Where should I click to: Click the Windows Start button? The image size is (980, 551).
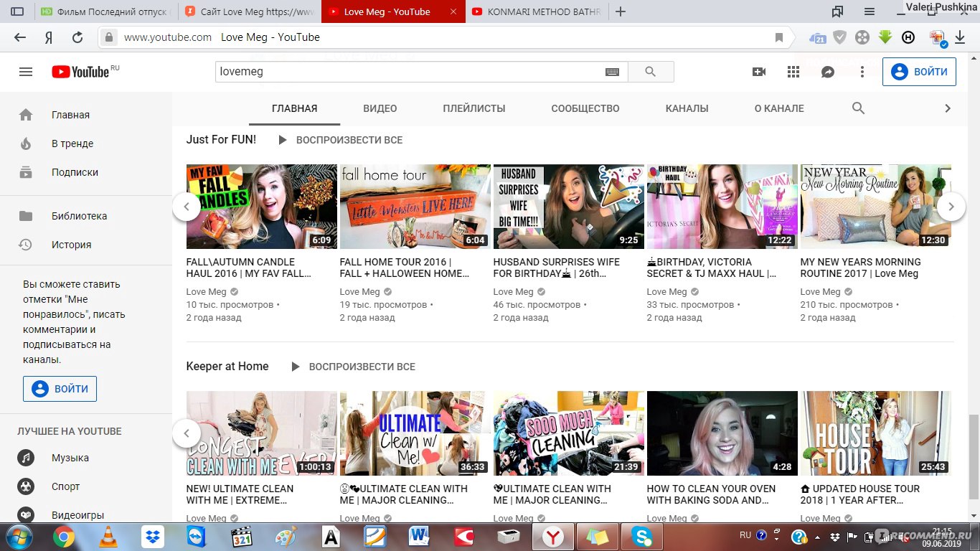19,537
